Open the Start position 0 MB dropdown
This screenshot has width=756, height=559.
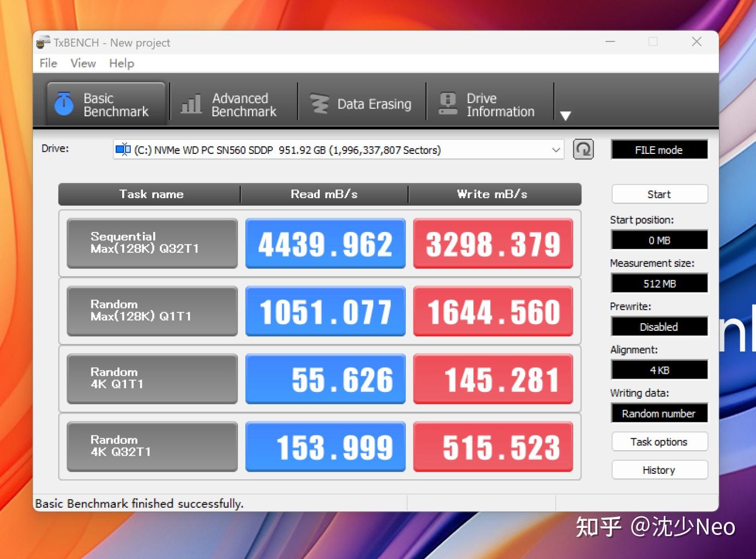click(659, 240)
